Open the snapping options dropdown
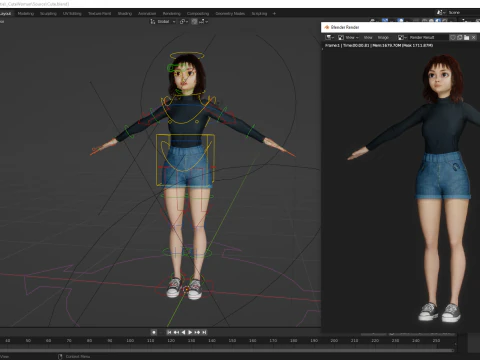Screen dimensions: 480x360 click(x=204, y=22)
